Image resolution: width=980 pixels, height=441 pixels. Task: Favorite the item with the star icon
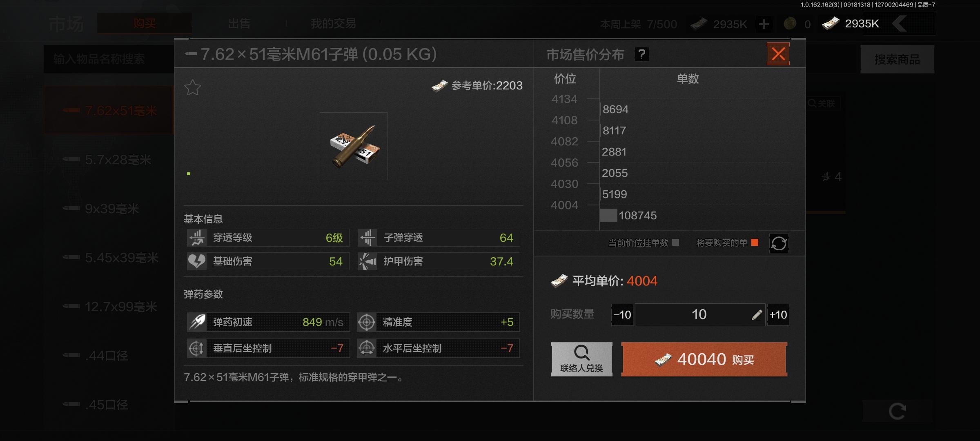point(192,87)
